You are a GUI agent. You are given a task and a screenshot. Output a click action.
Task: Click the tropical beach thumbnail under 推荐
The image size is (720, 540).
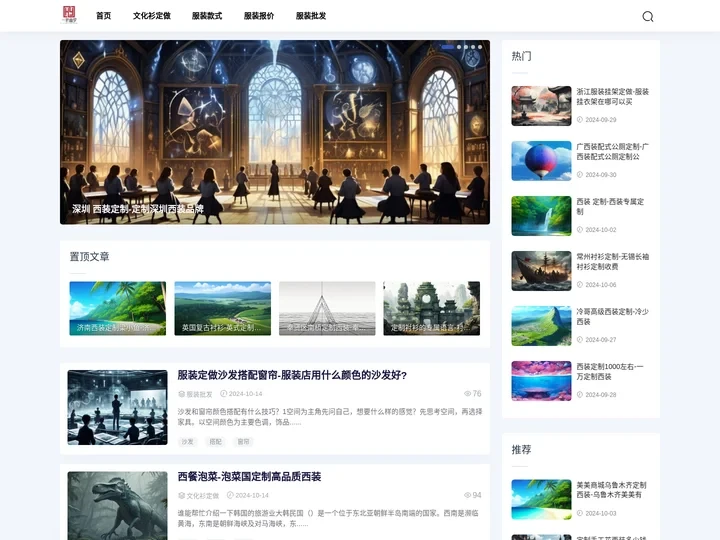click(x=541, y=499)
